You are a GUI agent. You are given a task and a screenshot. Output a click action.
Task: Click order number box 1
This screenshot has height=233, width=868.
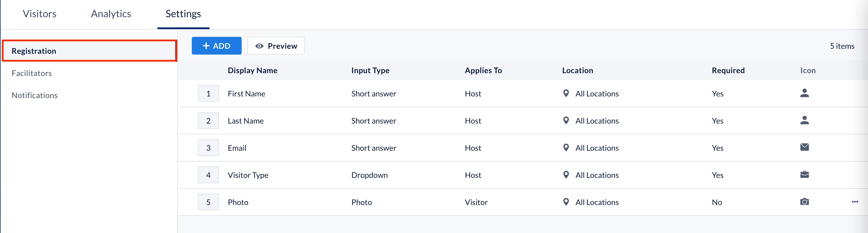[x=208, y=94]
